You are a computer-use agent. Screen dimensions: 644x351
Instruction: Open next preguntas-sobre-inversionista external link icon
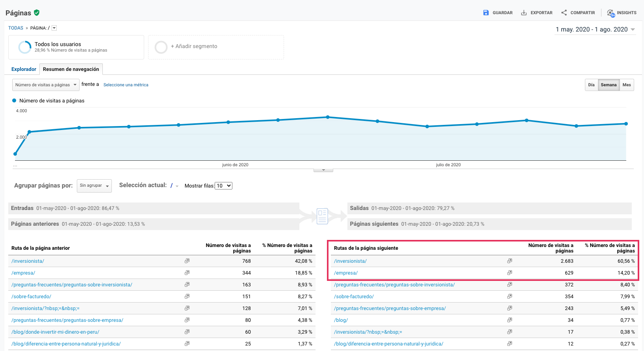(x=510, y=284)
